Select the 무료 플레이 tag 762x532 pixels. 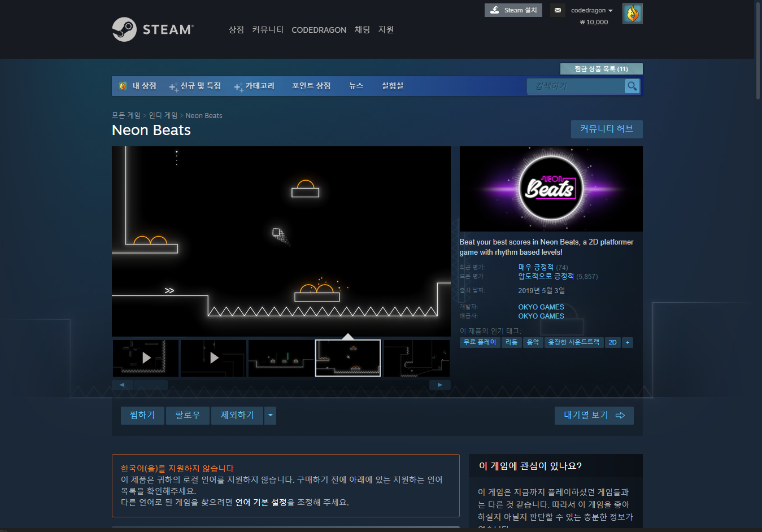click(480, 342)
